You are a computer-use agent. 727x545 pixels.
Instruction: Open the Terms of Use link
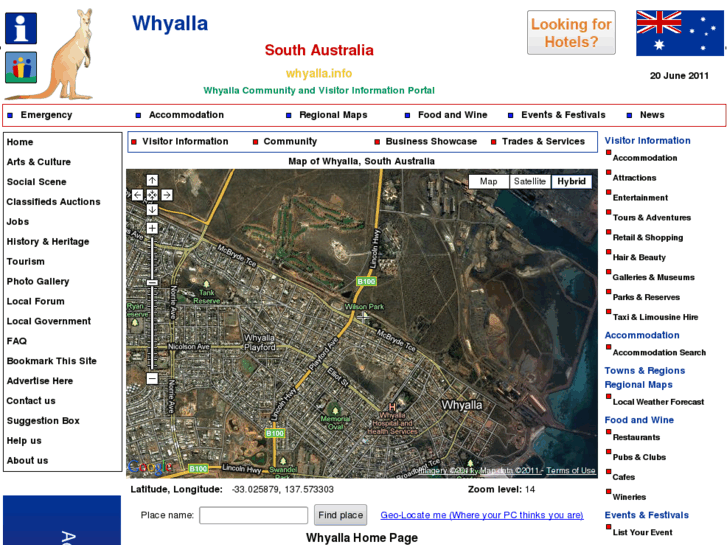571,470
